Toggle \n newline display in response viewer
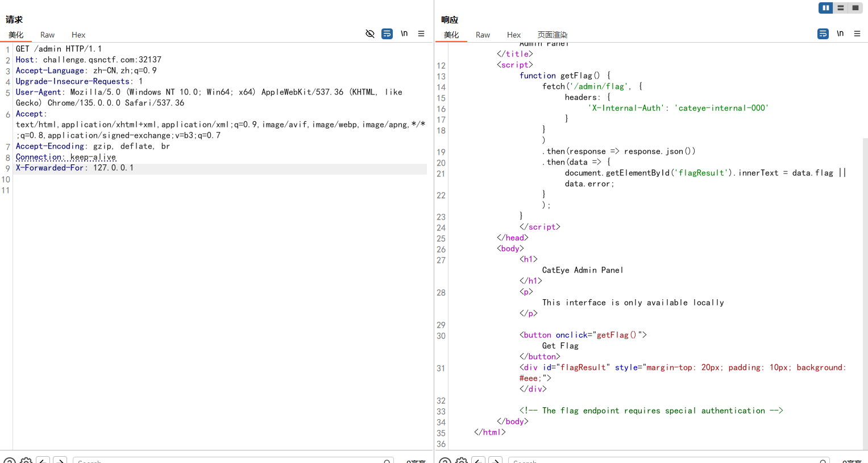 pos(840,34)
